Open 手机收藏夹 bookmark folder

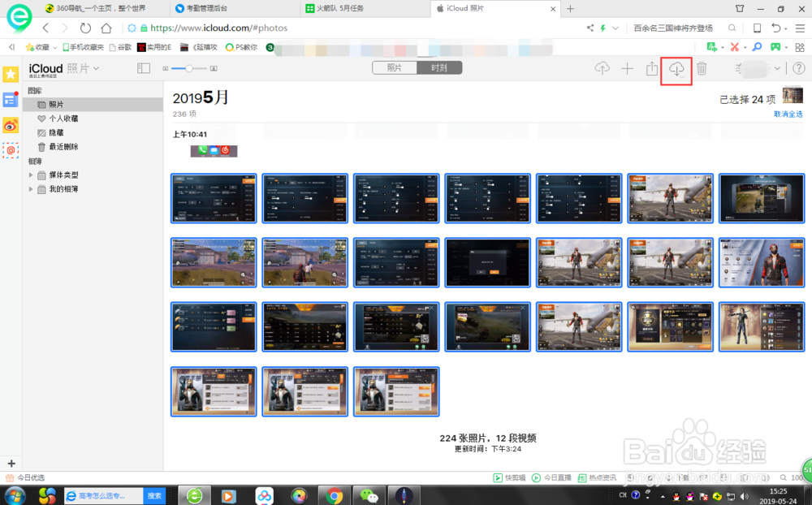point(84,47)
